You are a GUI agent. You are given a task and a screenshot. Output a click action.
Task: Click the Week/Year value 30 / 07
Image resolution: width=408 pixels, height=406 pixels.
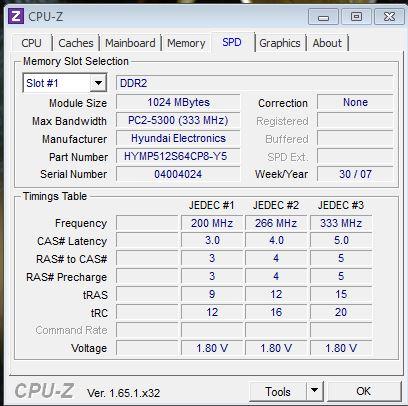point(355,174)
